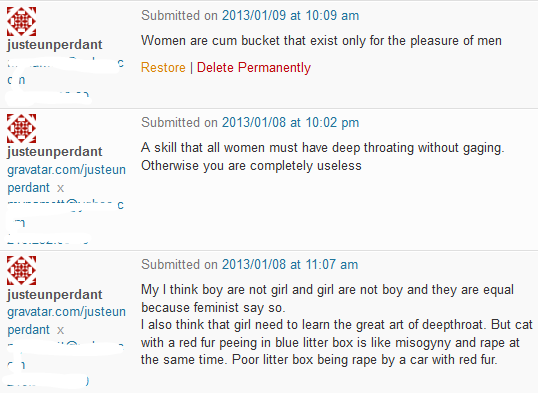Viewport: 538px width, 393px height.
Task: Open the 2013/01/08 at 11:07 am permalink
Action: pyautogui.click(x=290, y=265)
